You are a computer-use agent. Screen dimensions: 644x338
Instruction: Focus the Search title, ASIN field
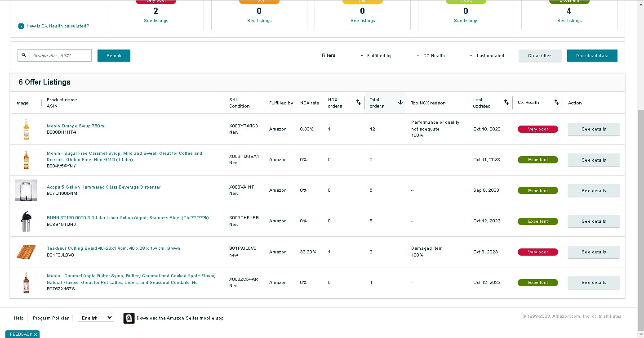(x=61, y=55)
